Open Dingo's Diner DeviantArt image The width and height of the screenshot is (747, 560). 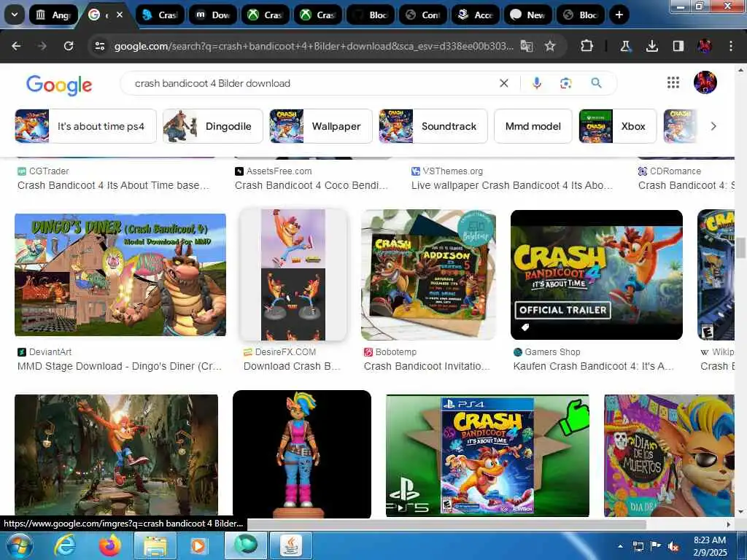pos(120,275)
